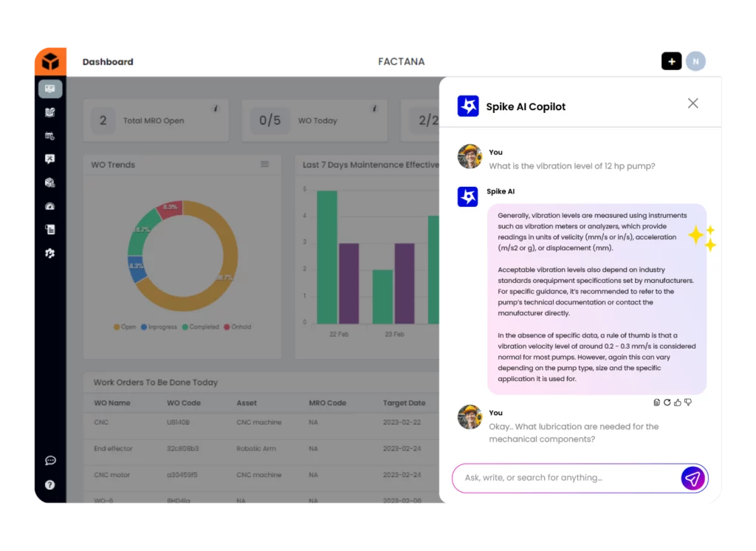Toggle the Inprogress legend item
756x551 pixels.
[x=159, y=326]
